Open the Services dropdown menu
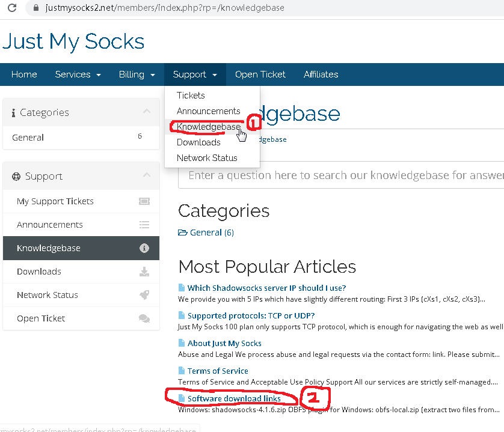504x432 pixels. [x=78, y=75]
